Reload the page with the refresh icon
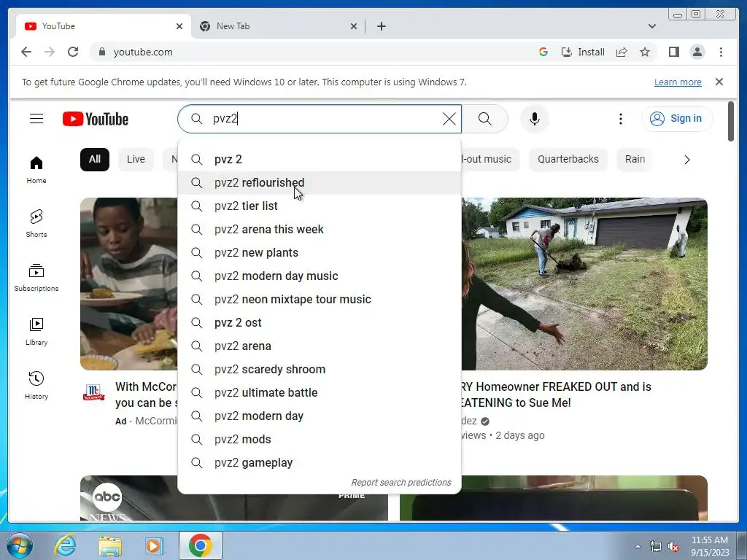 pyautogui.click(x=73, y=52)
